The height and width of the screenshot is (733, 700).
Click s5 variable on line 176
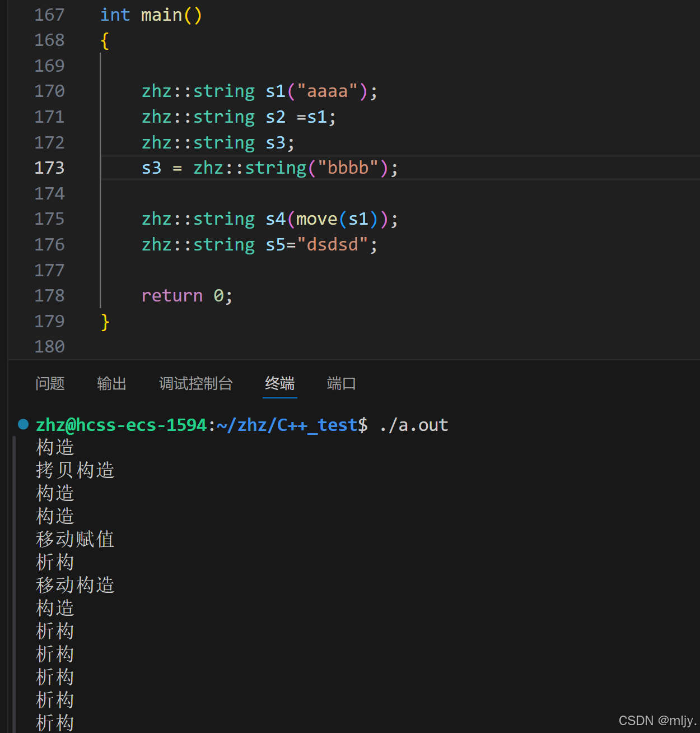(276, 244)
